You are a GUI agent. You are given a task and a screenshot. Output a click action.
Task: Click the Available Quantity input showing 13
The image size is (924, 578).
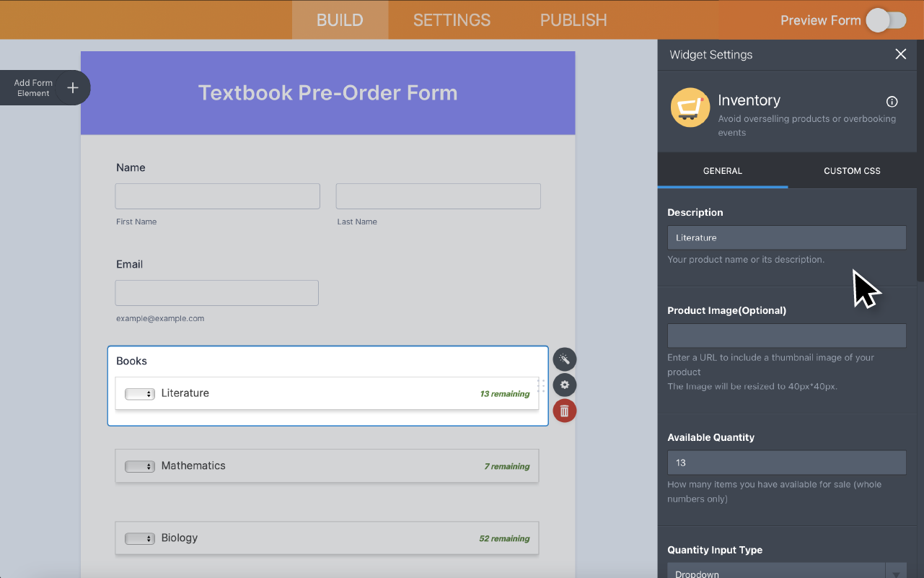click(x=786, y=463)
